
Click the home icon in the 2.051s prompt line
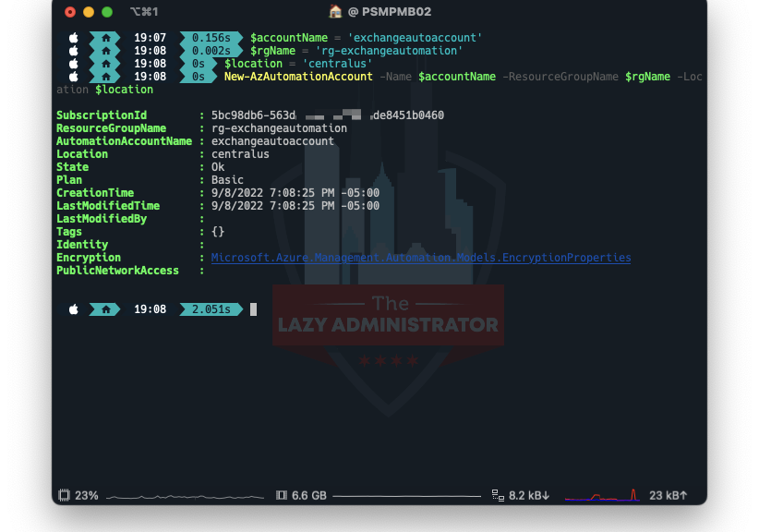[106, 308]
